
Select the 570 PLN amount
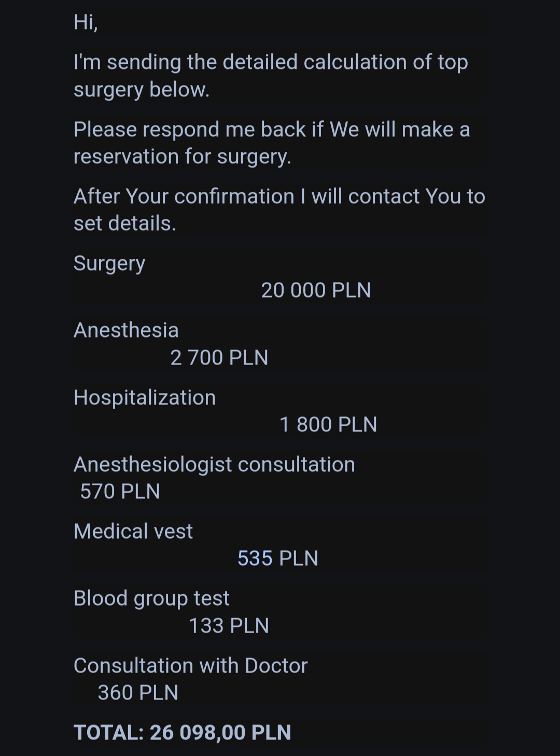click(120, 492)
